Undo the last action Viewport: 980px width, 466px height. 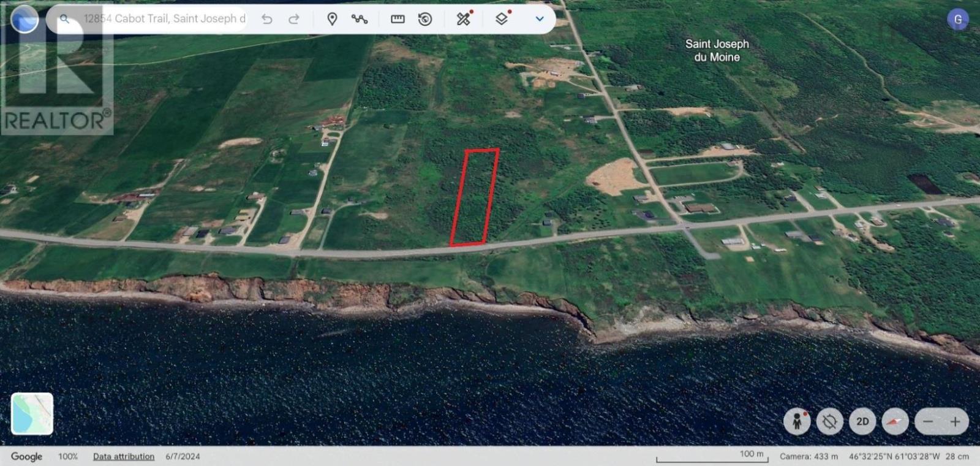266,19
